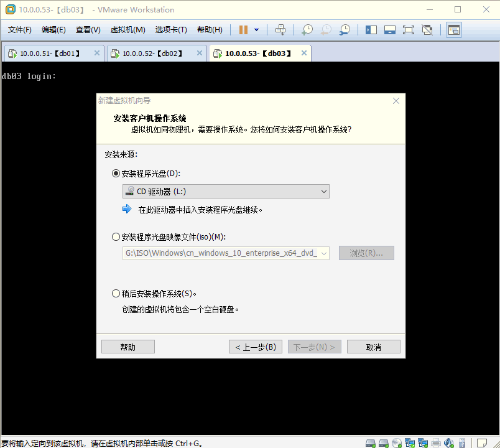Expand the ISO image path dropdown
Screen dimensions: 500x448
click(323, 253)
